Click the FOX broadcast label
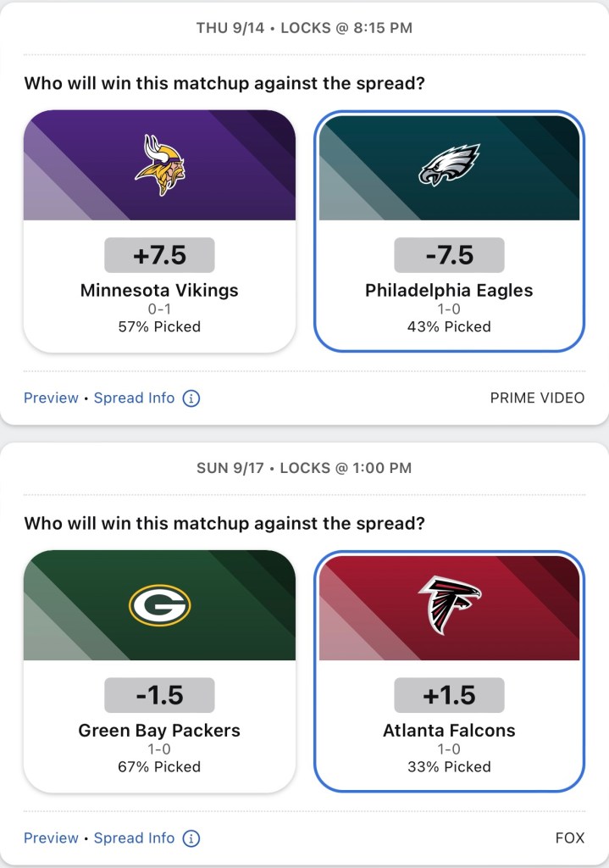This screenshot has height=868, width=609. pyautogui.click(x=570, y=838)
